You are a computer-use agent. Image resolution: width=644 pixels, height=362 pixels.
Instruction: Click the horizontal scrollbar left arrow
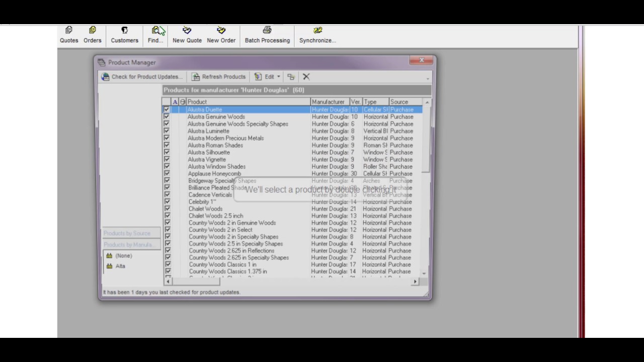click(x=168, y=282)
